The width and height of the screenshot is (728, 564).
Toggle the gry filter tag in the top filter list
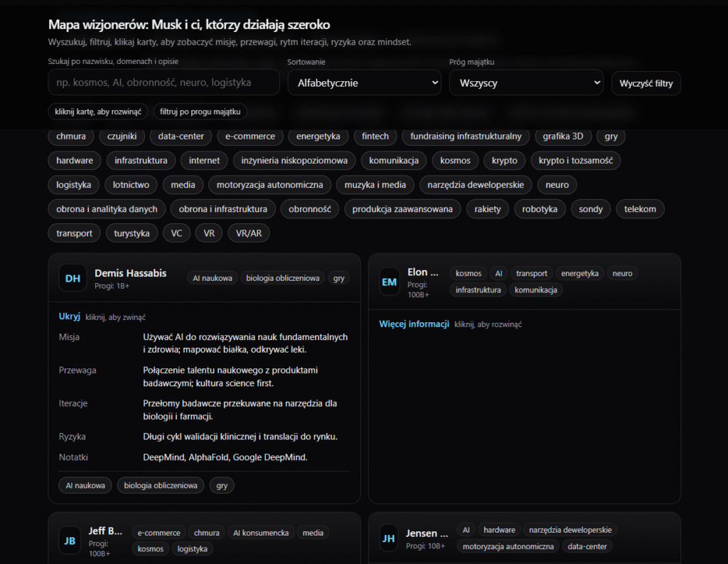pos(611,136)
